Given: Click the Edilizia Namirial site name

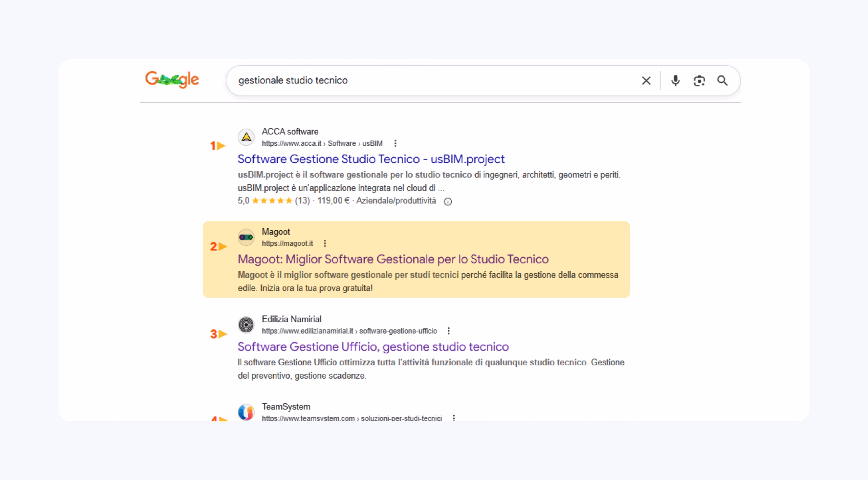Looking at the screenshot, I should click(291, 319).
